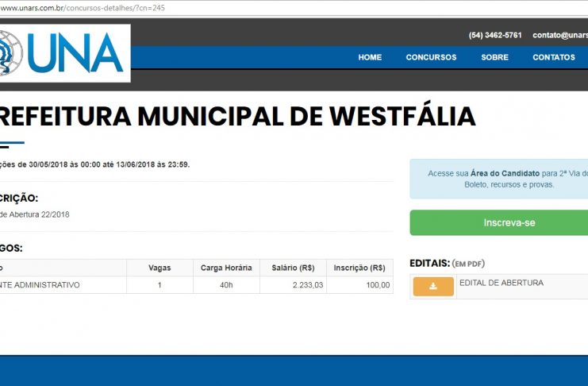Click the Carga Horária column header
Viewport: 588px width, 386px height.
pyautogui.click(x=226, y=268)
